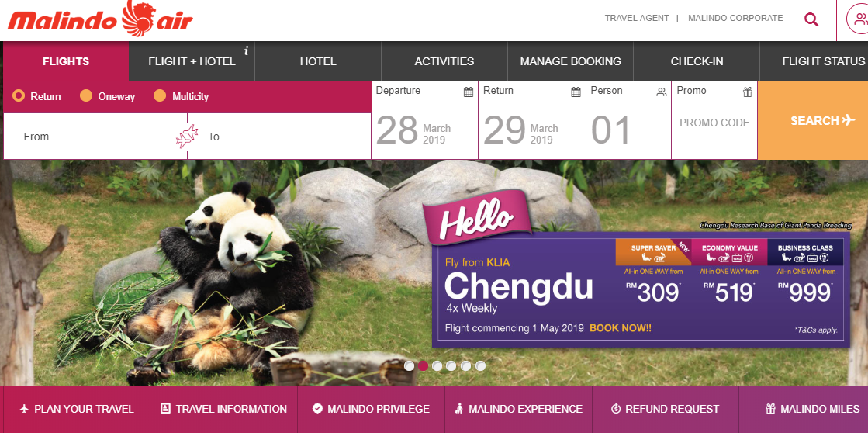868x436 pixels.
Task: Click the Flight + Hotel info icon
Action: pyautogui.click(x=247, y=50)
